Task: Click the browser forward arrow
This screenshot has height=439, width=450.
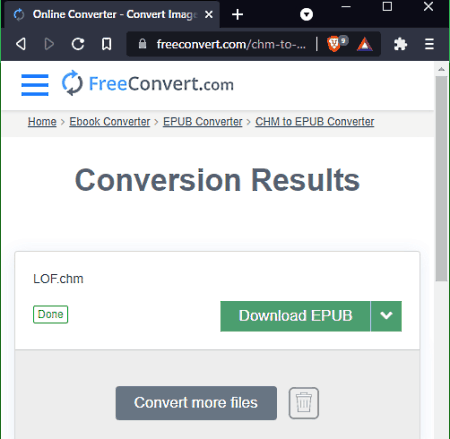Action: tap(49, 44)
